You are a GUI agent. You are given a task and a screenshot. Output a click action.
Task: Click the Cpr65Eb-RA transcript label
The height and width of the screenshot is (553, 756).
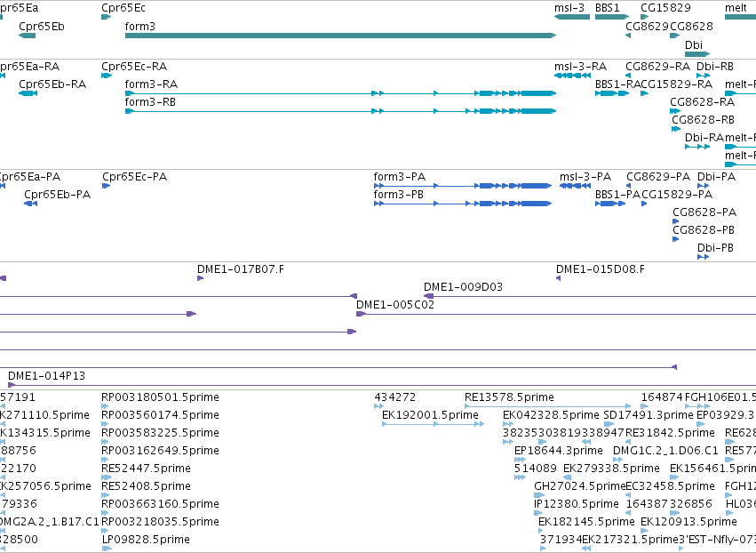click(52, 84)
